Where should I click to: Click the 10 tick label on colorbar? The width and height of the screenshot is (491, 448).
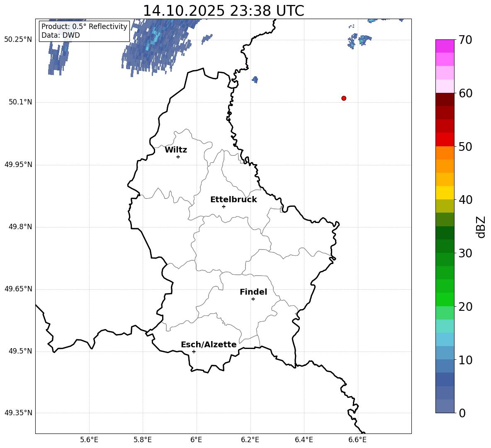[465, 360]
